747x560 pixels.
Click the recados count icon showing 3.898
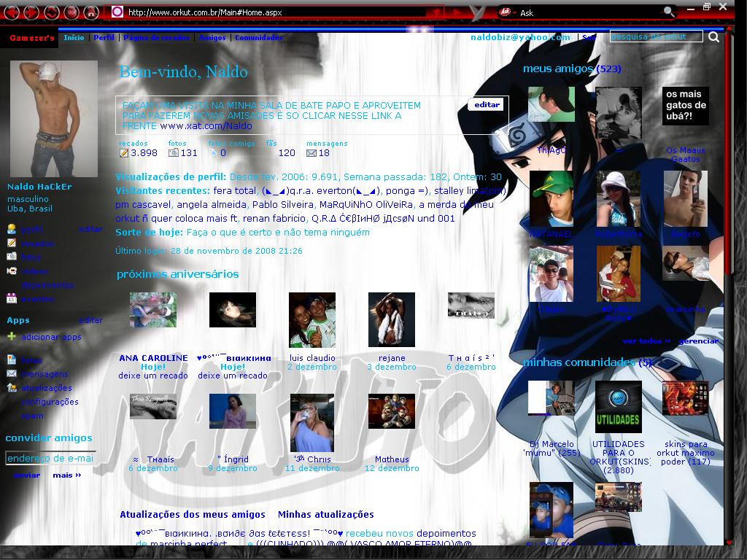pos(124,153)
